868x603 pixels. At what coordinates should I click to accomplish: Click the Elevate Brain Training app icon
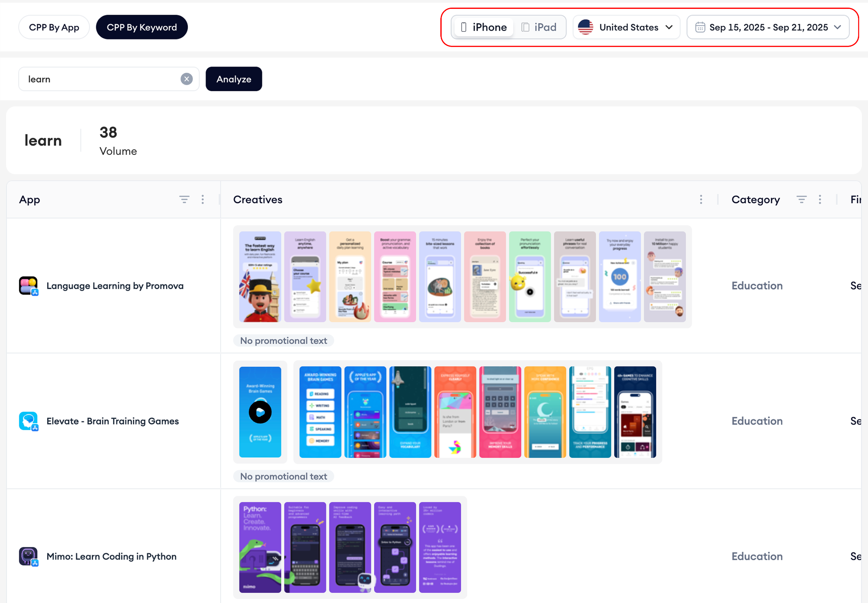pyautogui.click(x=28, y=421)
